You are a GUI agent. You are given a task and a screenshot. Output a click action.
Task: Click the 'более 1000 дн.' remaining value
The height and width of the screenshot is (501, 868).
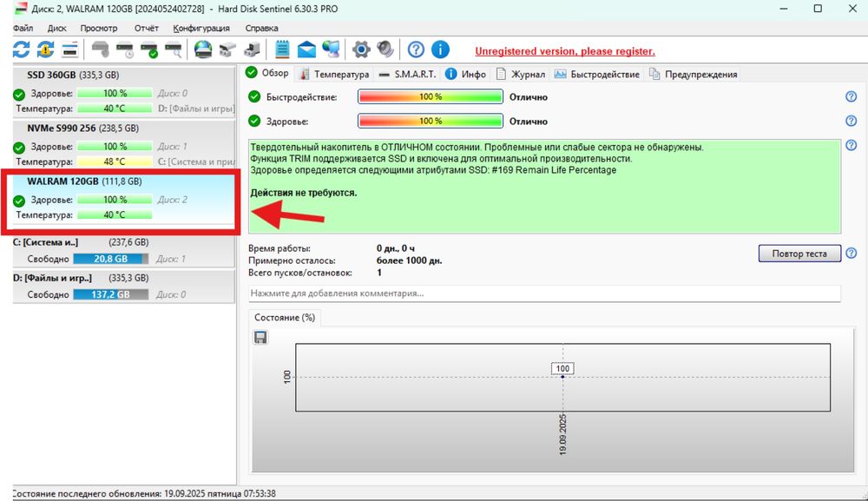[409, 260]
